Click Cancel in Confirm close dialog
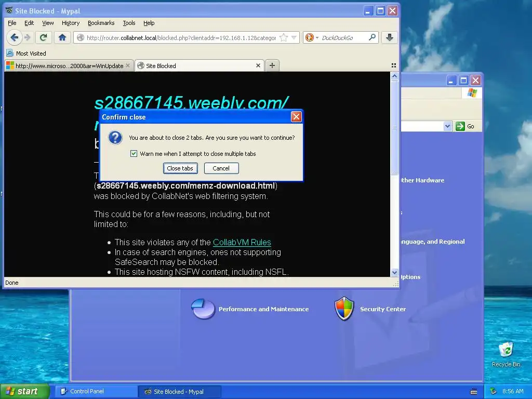Image resolution: width=532 pixels, height=399 pixels. pos(221,168)
